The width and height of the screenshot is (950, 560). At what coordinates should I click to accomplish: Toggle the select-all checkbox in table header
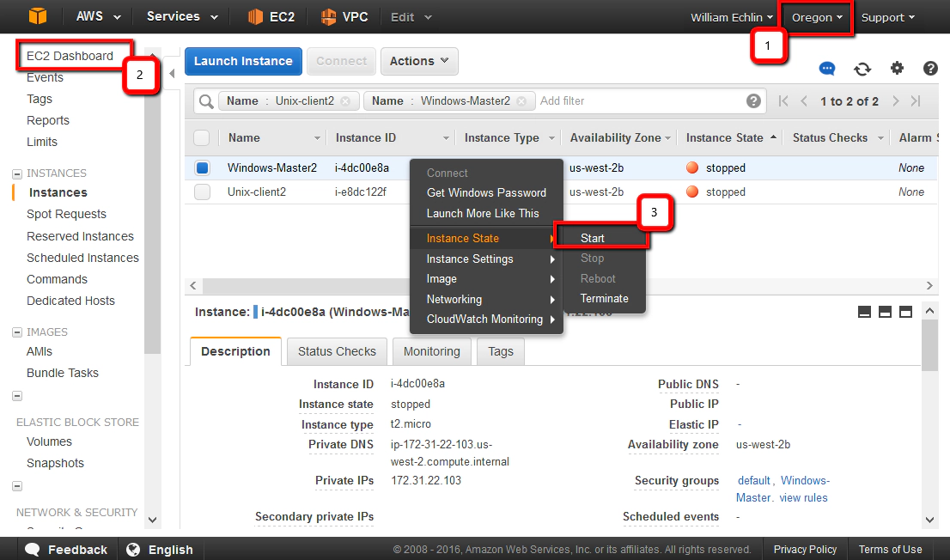(x=203, y=137)
